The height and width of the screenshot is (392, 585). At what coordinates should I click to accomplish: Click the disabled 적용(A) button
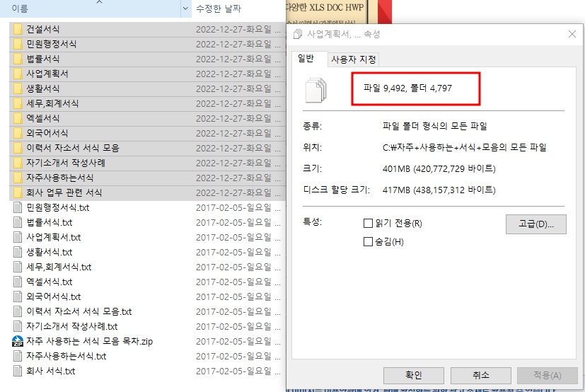[548, 375]
